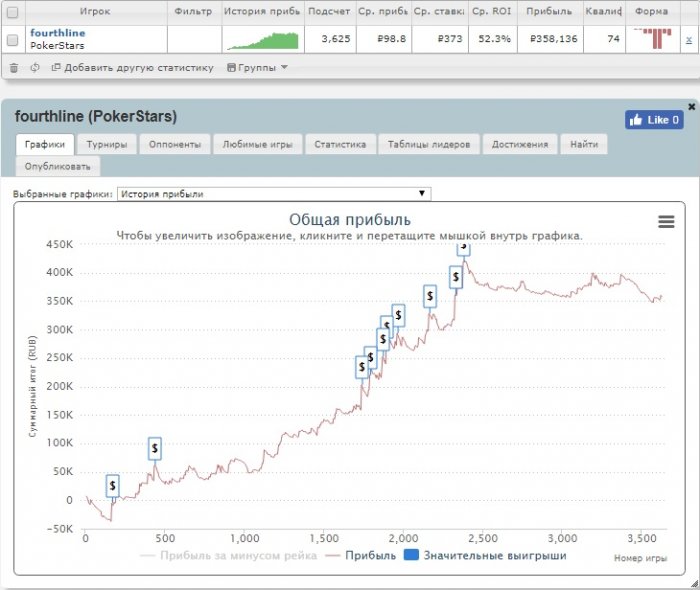Viewport: 700px width, 590px height.
Task: Sort by the Фильтр column header
Action: 193,12
